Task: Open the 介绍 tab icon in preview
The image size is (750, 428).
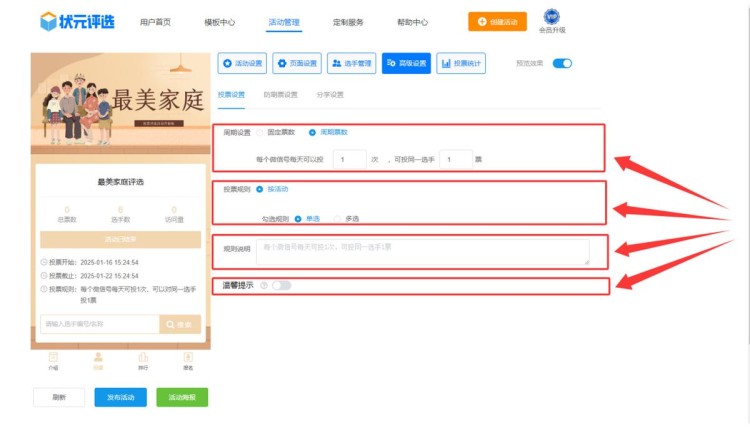Action: coord(53,359)
